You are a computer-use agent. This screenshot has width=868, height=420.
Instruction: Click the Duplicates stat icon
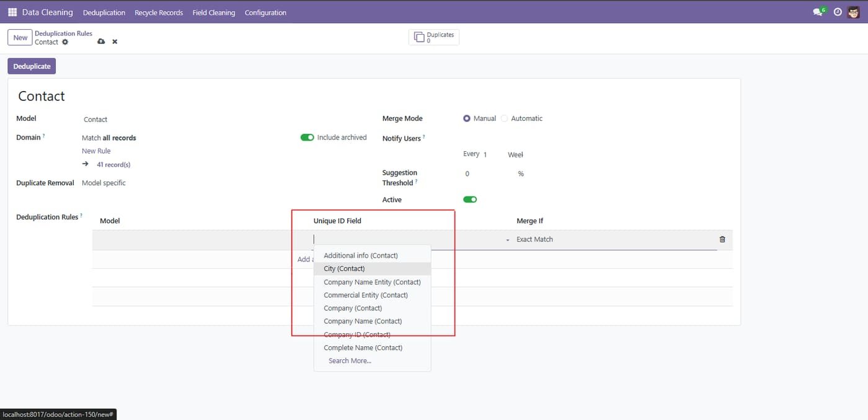pos(418,37)
